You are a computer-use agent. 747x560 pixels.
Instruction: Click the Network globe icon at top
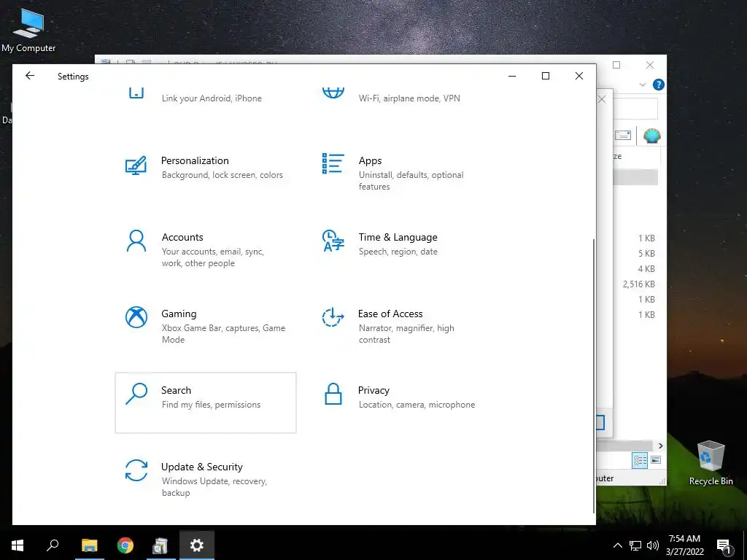coord(333,93)
